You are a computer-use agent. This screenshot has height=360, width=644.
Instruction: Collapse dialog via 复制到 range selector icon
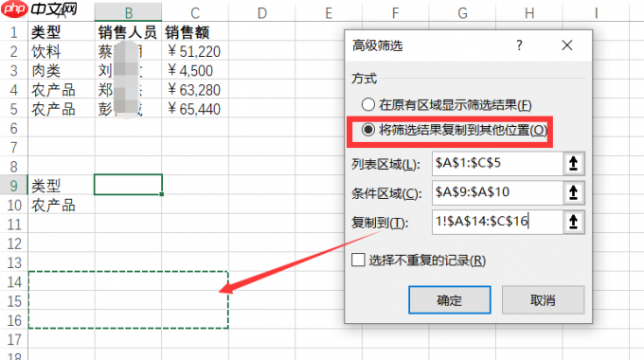pyautogui.click(x=573, y=222)
